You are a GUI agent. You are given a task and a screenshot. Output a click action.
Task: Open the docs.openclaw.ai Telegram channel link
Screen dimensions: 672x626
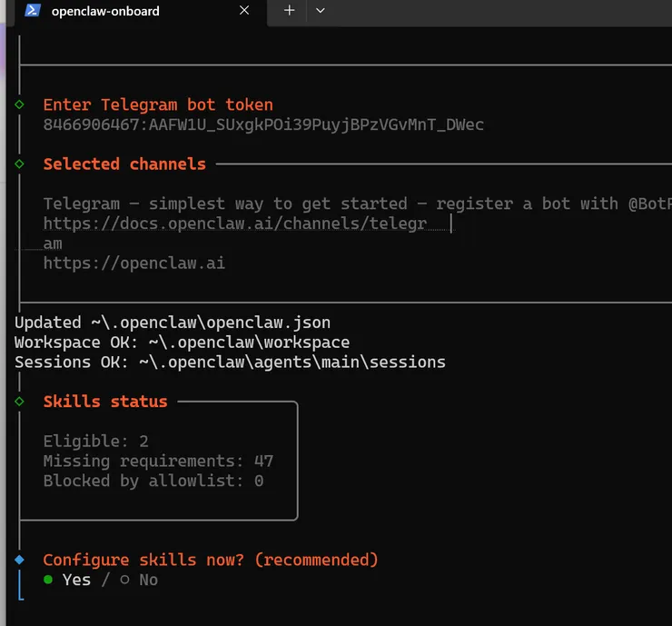click(x=234, y=224)
